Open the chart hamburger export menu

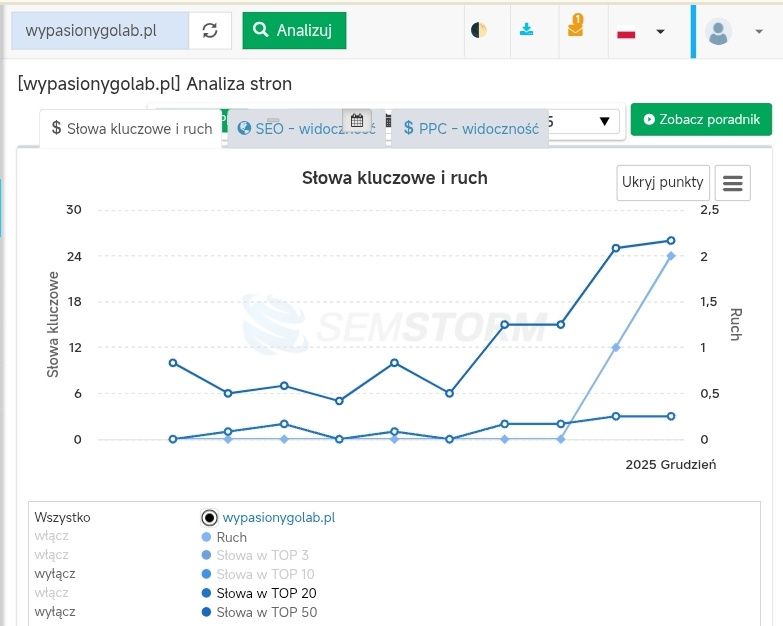pos(733,183)
